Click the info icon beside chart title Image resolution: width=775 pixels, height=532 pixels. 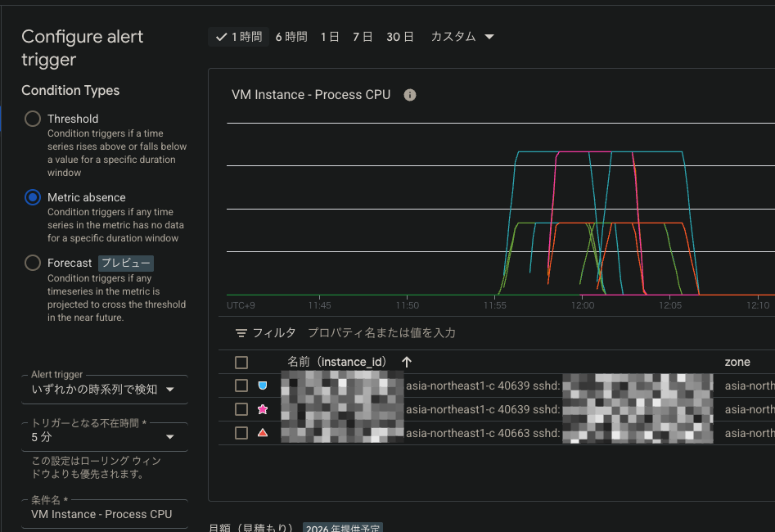410,95
